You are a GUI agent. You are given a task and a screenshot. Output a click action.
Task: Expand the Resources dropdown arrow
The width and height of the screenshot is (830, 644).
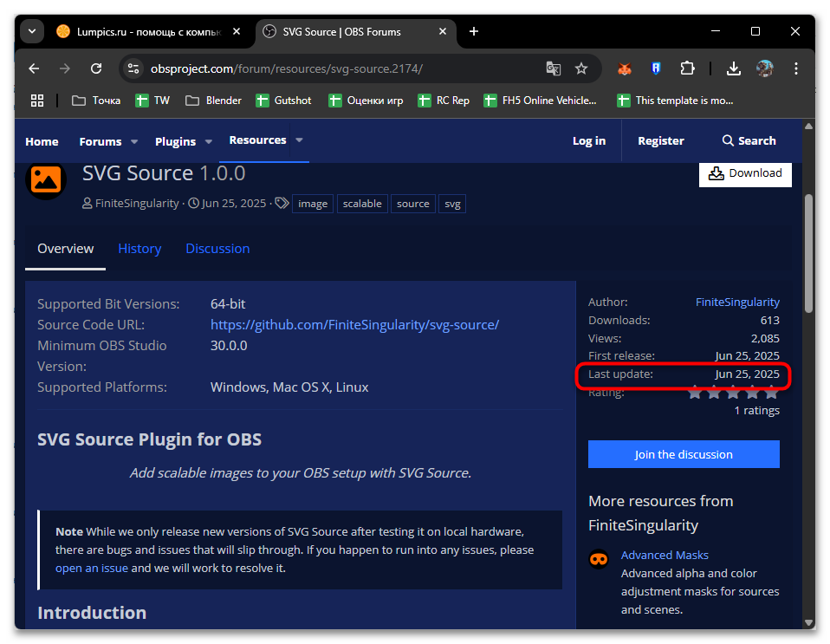pos(299,140)
